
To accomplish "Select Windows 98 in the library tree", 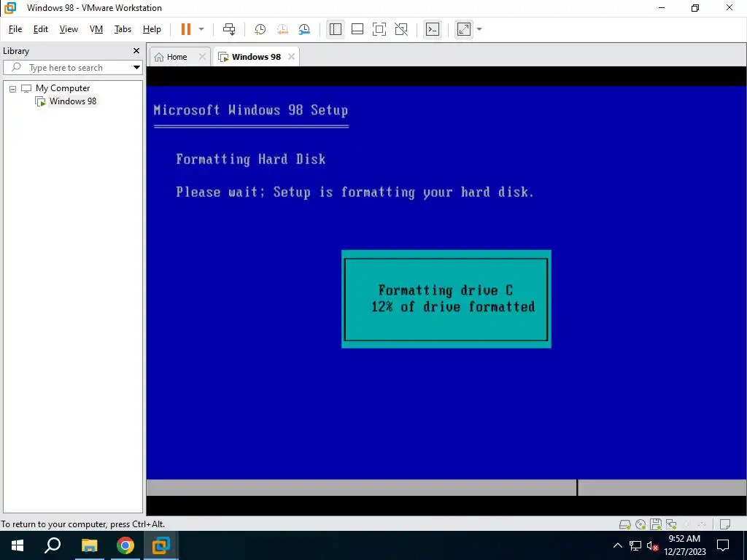I will click(72, 101).
